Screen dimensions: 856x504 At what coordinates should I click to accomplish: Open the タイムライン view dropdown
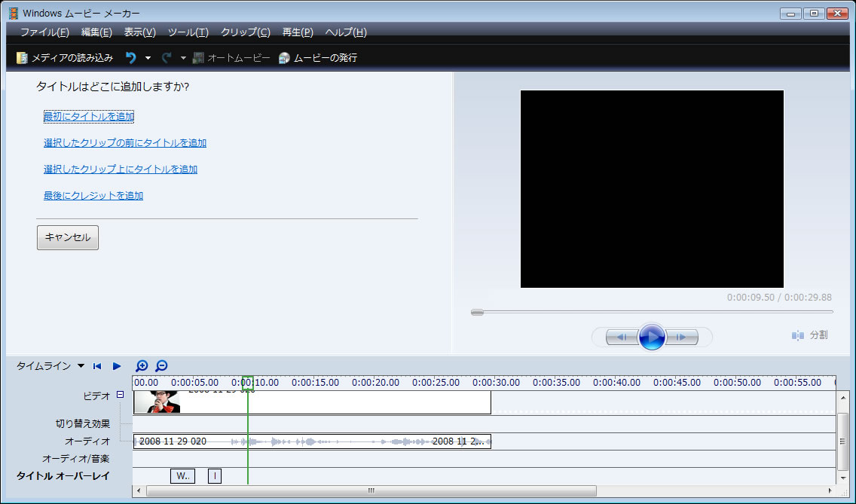(81, 366)
